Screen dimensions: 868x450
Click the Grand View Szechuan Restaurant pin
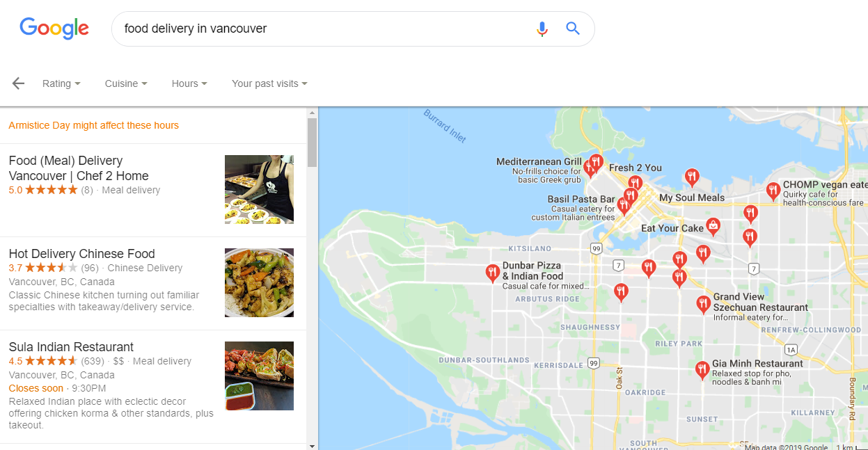704,304
